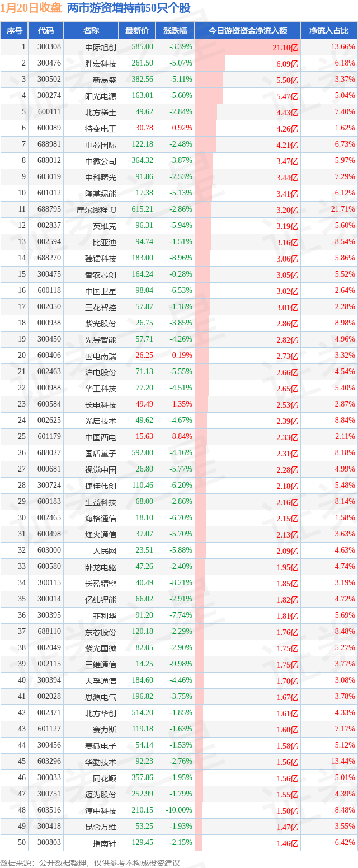Click stock name 生益科技

[x=101, y=502]
